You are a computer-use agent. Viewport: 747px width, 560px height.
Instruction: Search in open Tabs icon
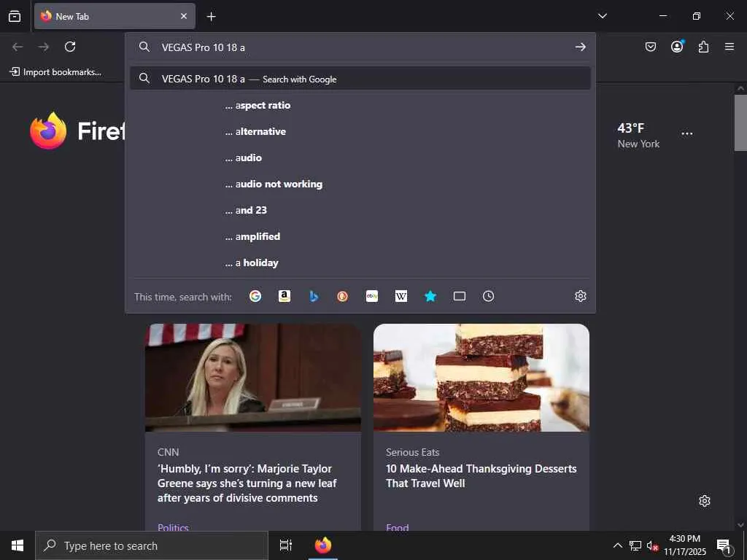click(460, 296)
